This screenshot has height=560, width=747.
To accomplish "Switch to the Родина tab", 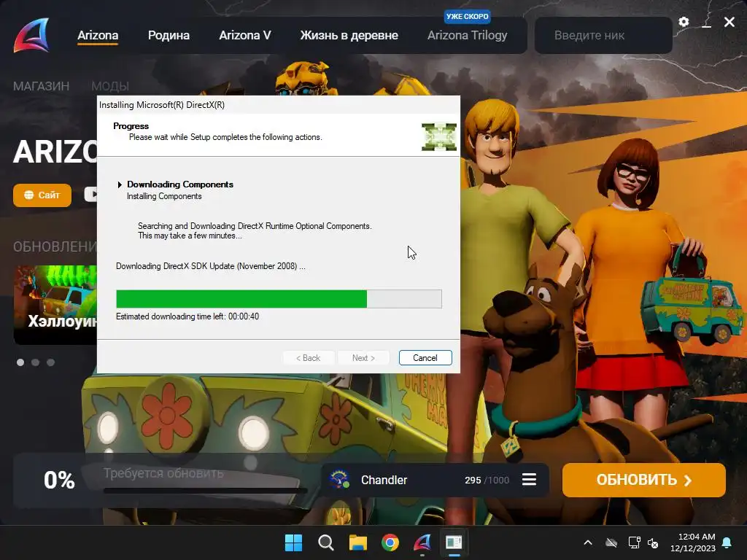I will 169,35.
